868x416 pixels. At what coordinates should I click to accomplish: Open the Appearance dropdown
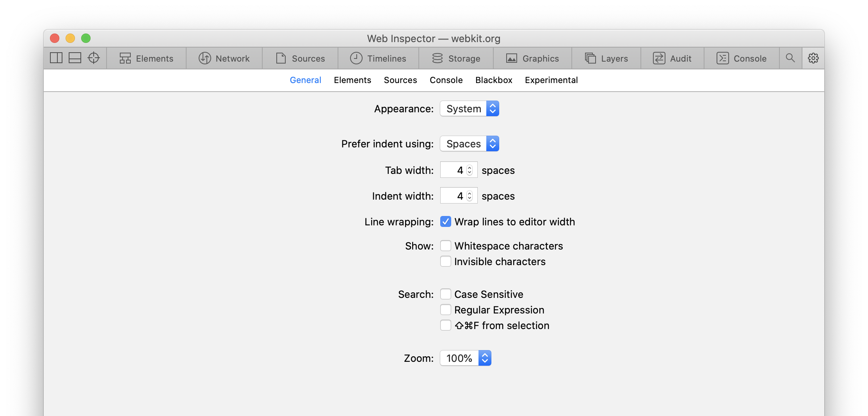click(470, 109)
